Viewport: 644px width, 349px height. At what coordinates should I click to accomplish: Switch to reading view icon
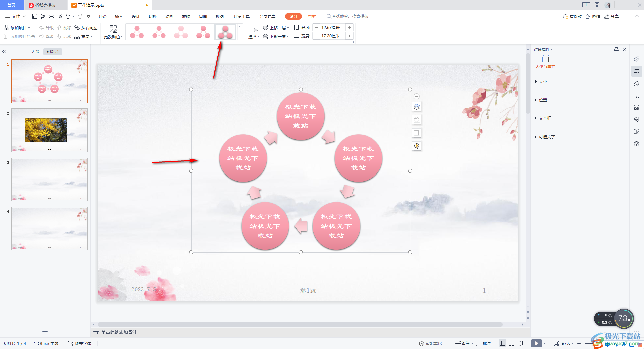pos(520,343)
